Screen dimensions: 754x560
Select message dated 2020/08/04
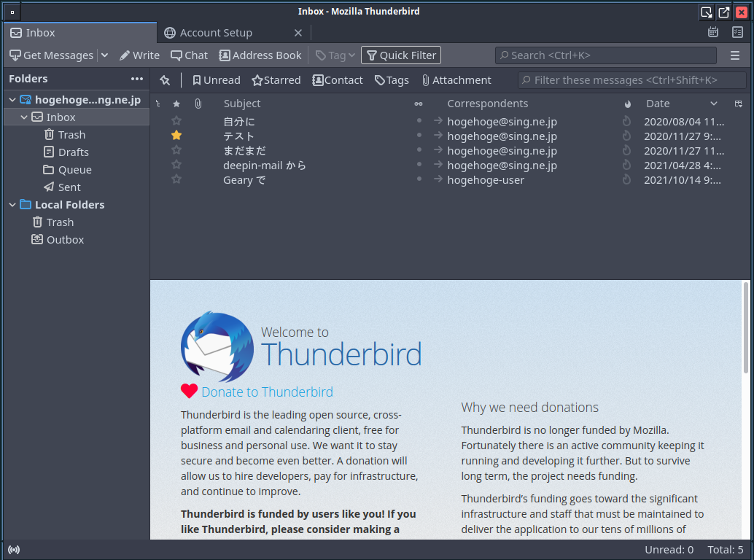point(450,122)
